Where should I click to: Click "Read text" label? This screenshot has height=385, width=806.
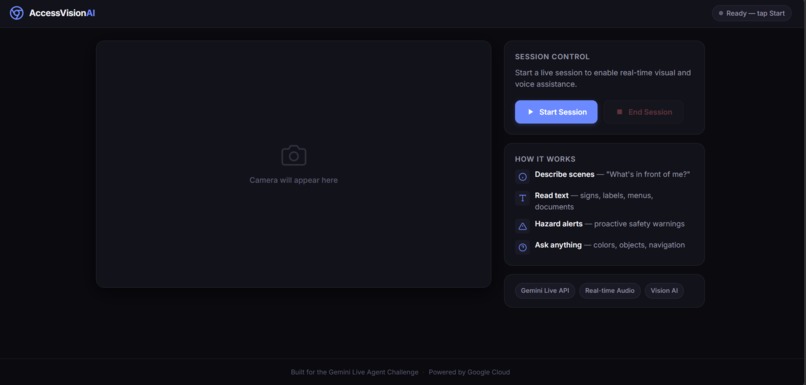(552, 195)
